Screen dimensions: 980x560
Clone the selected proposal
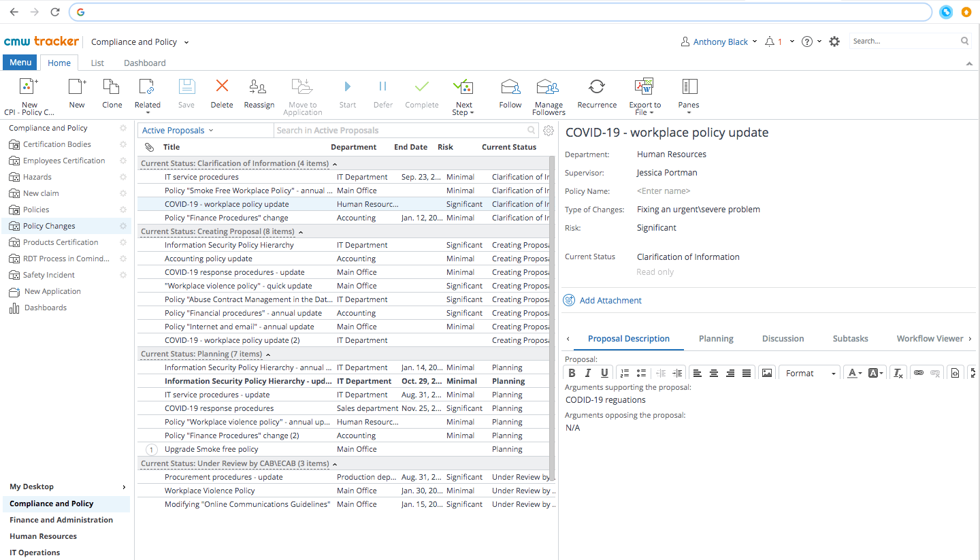coord(112,86)
